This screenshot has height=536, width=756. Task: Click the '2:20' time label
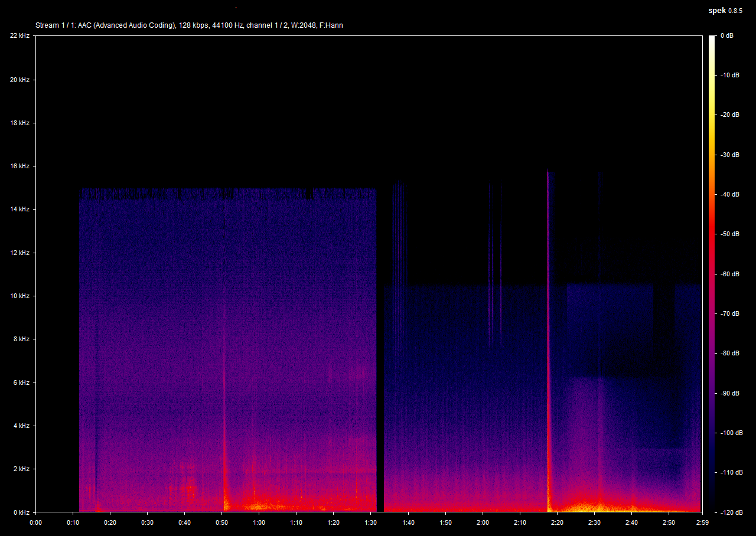tap(556, 522)
